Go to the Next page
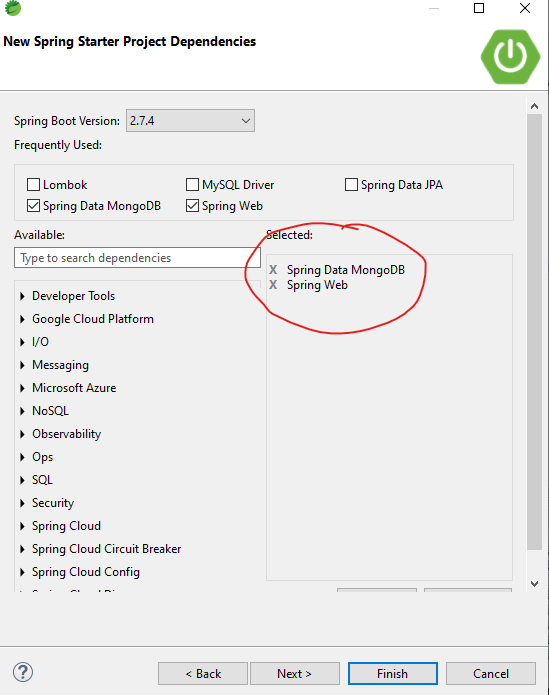Screen dimensions: 549x695 295,674
